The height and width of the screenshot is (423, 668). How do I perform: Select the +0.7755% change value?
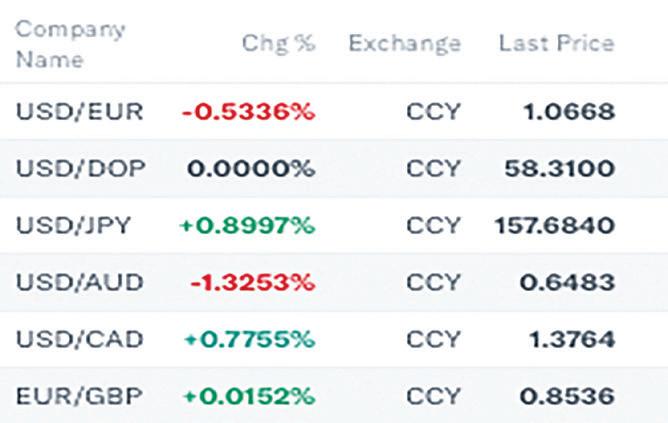[x=250, y=339]
